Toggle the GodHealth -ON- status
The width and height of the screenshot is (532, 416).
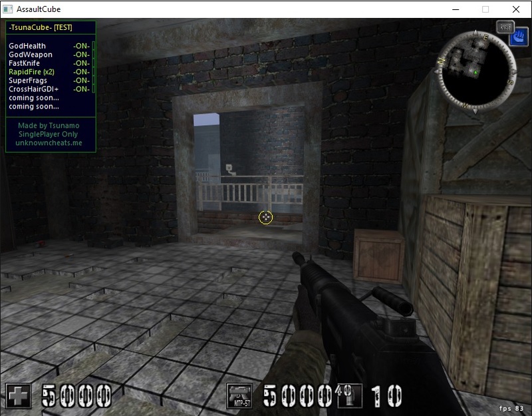(x=81, y=46)
